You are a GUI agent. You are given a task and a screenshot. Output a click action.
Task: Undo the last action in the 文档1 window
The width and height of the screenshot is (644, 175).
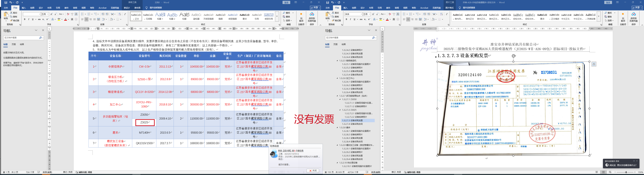(11, 3)
